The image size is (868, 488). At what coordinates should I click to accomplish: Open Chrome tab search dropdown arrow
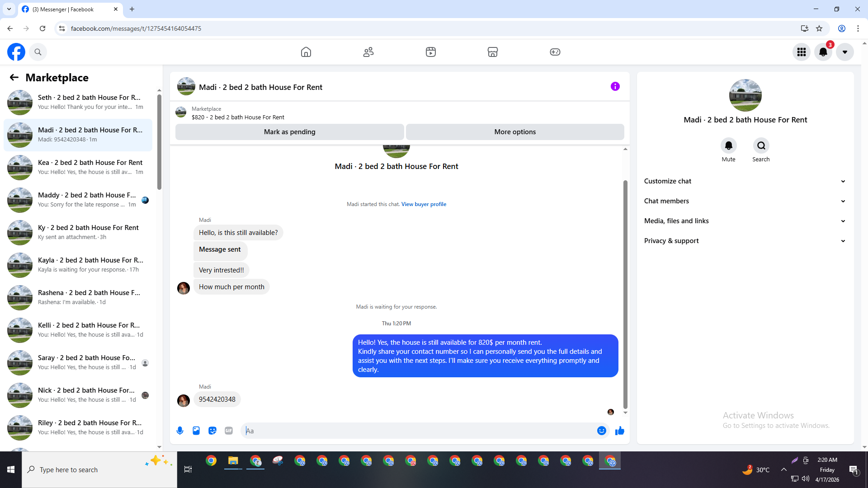pos(9,9)
